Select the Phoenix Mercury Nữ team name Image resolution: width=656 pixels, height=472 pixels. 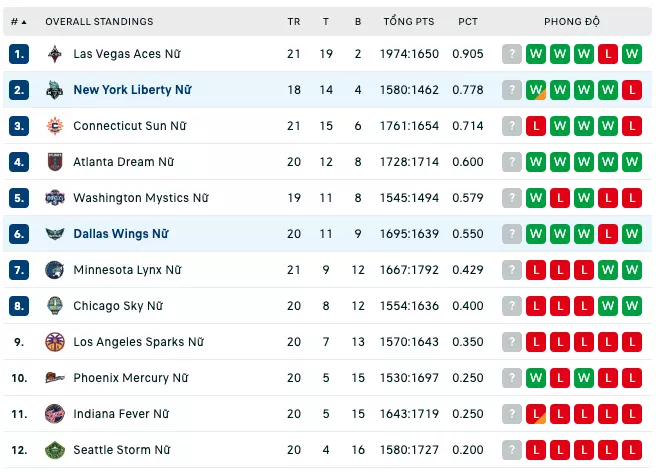[x=131, y=378]
